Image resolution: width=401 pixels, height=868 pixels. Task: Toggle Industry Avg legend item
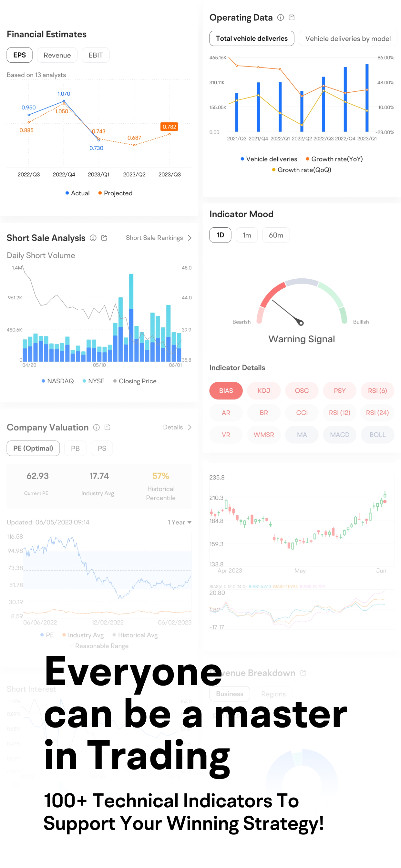[x=83, y=635]
